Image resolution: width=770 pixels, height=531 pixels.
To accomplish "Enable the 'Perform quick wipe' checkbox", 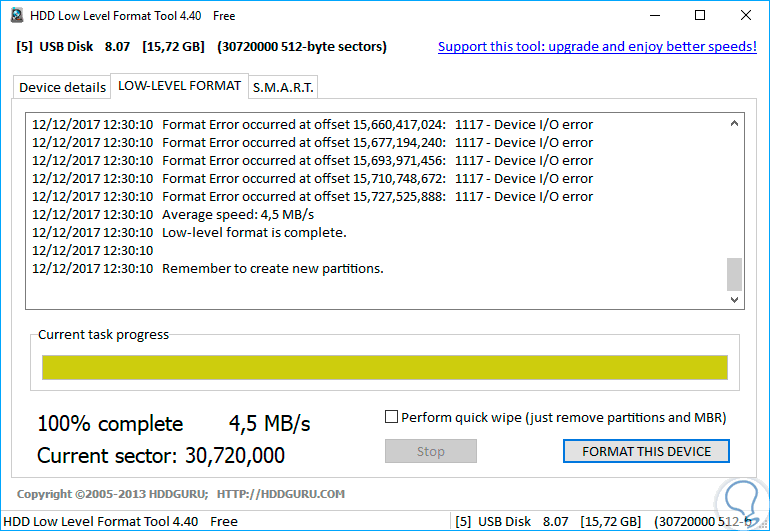I will [392, 417].
